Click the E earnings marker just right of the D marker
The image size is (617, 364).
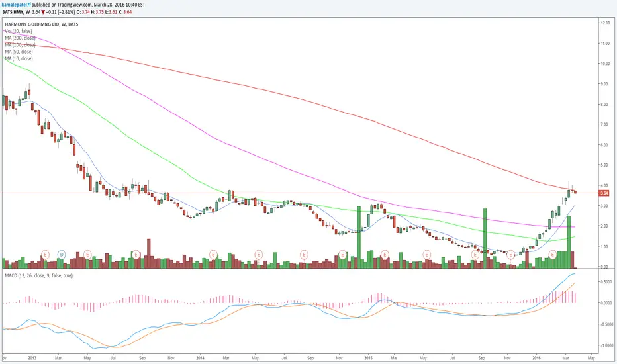pos(87,255)
